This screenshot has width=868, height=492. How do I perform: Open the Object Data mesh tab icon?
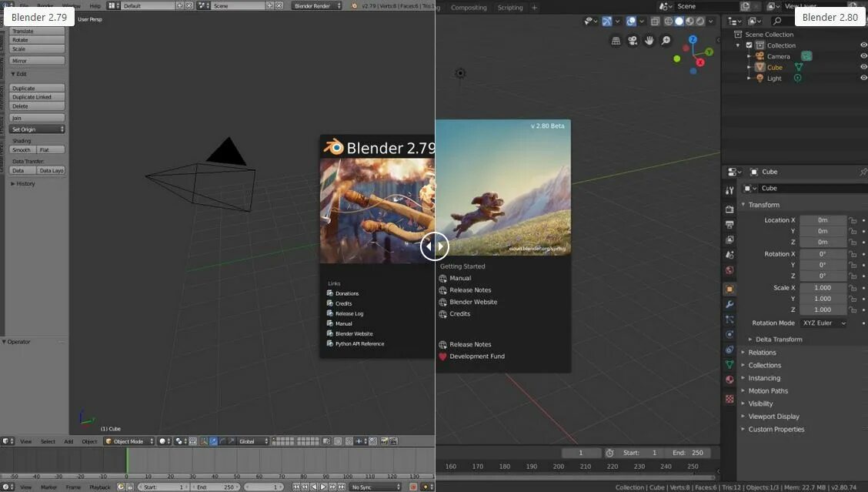[x=729, y=364]
